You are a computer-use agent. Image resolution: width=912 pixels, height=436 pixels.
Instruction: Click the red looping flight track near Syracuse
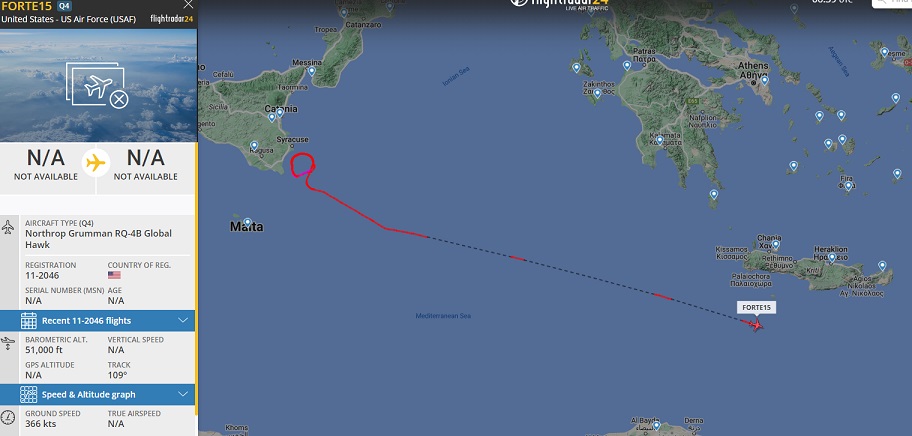pyautogui.click(x=302, y=165)
